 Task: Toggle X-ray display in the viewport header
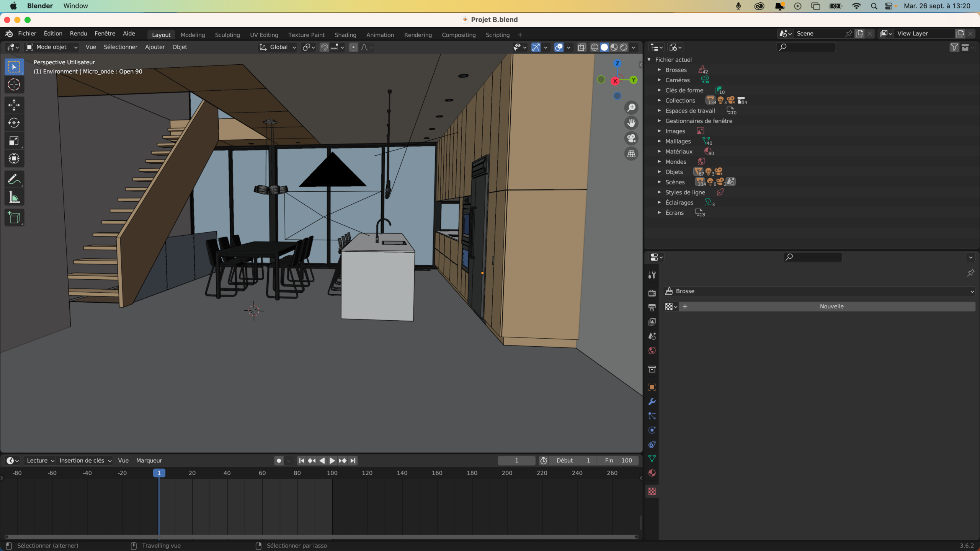click(581, 47)
